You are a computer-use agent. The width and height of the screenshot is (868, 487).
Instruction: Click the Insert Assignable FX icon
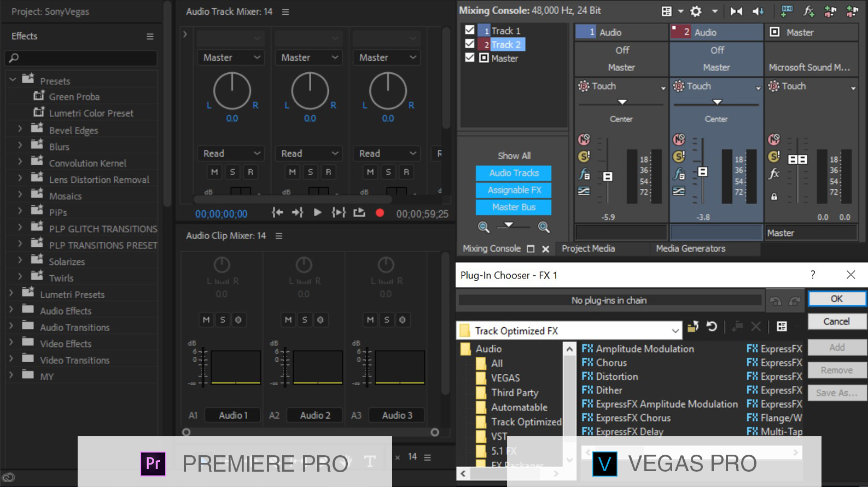808,11
